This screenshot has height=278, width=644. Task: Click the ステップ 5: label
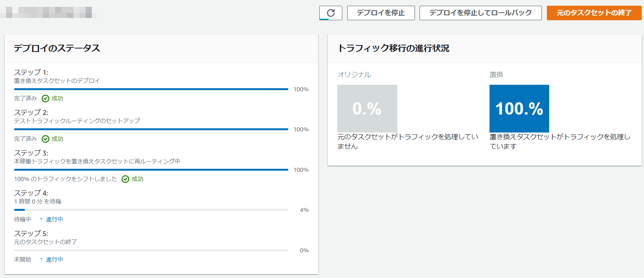pyautogui.click(x=31, y=233)
